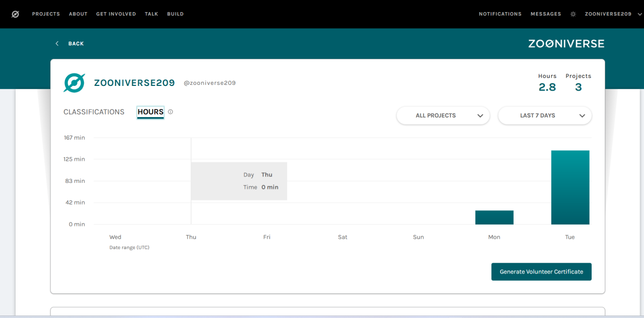Viewport: 644px width, 318px height.
Task: Toggle the light/dark theme sun icon
Action: coord(573,14)
